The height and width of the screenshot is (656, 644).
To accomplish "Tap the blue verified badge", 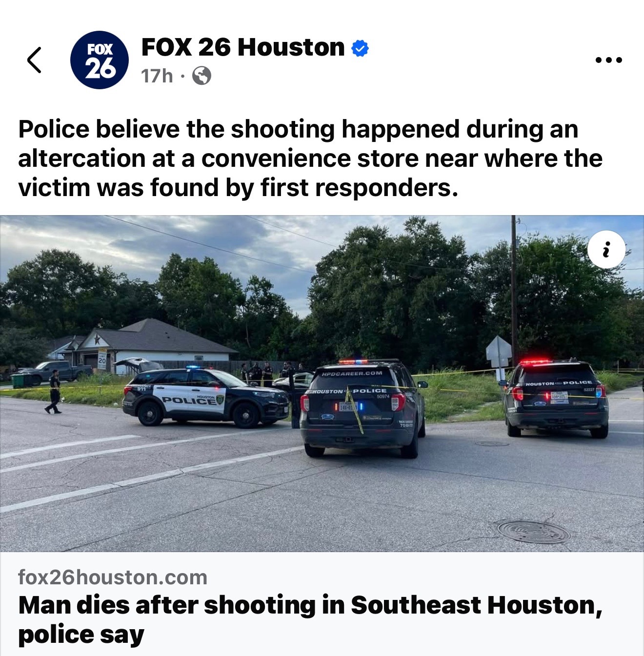I will pos(360,48).
